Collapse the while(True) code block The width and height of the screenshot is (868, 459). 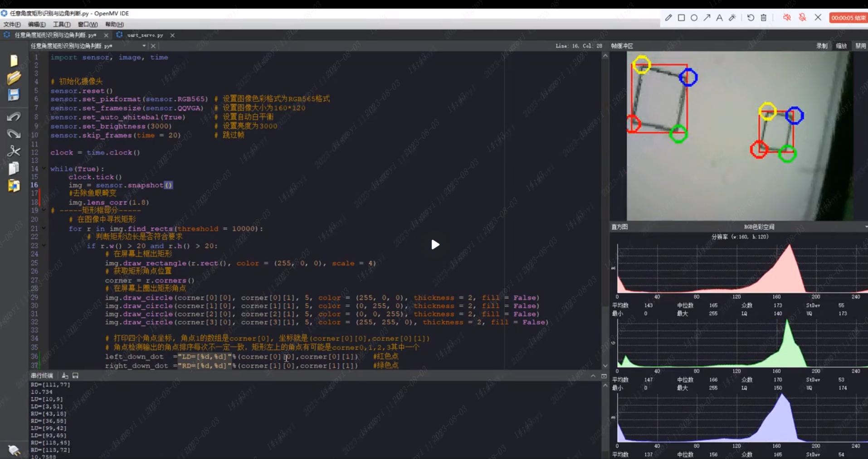pyautogui.click(x=44, y=169)
